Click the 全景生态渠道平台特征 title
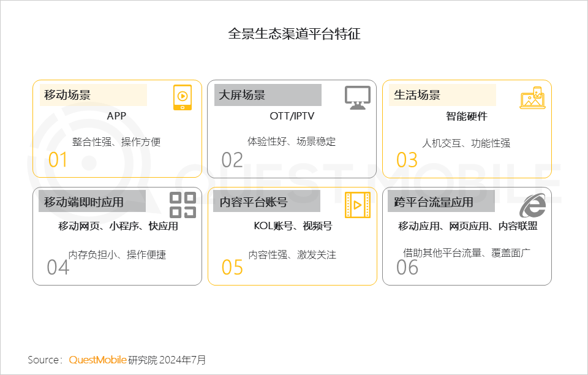588x375 pixels. point(294,34)
